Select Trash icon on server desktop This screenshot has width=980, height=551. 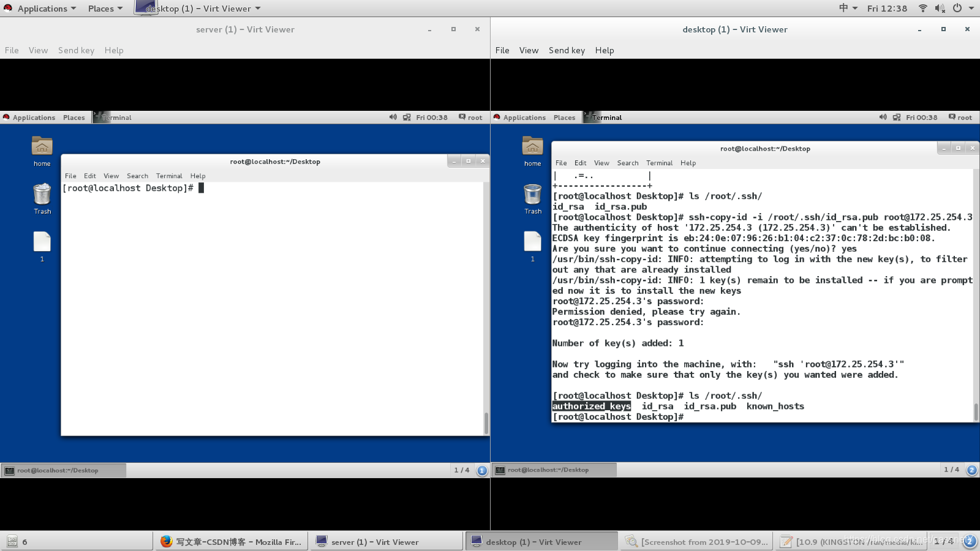pos(42,199)
